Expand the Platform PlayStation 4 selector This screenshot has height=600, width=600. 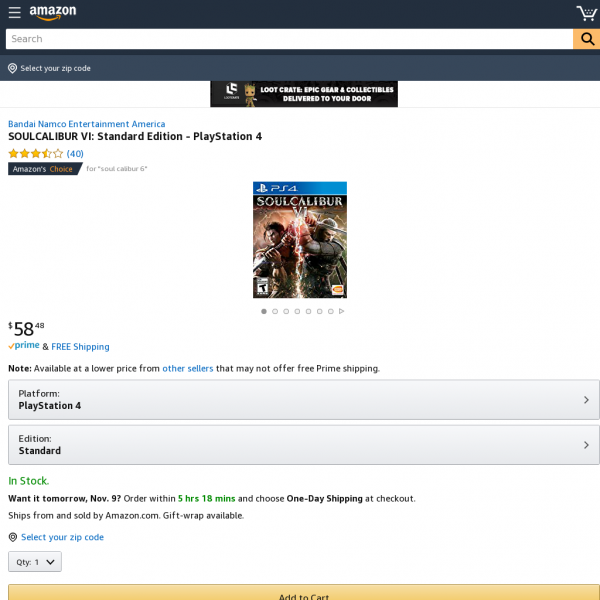click(304, 399)
